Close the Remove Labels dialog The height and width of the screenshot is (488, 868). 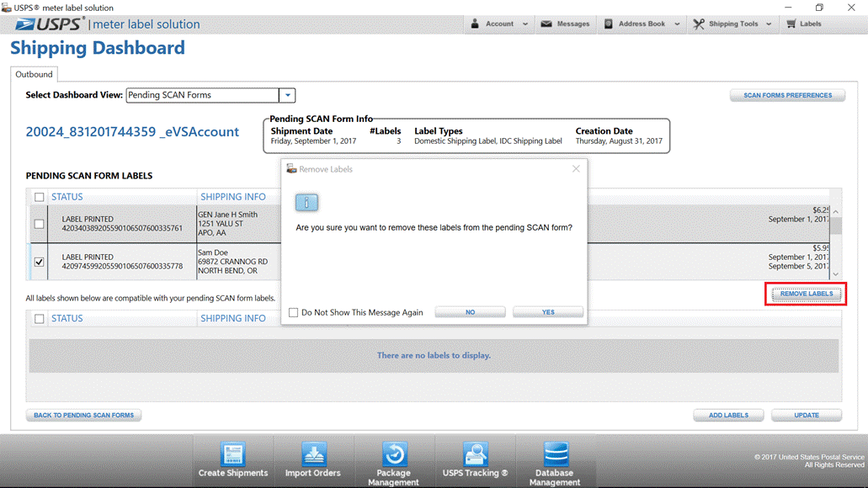(576, 169)
